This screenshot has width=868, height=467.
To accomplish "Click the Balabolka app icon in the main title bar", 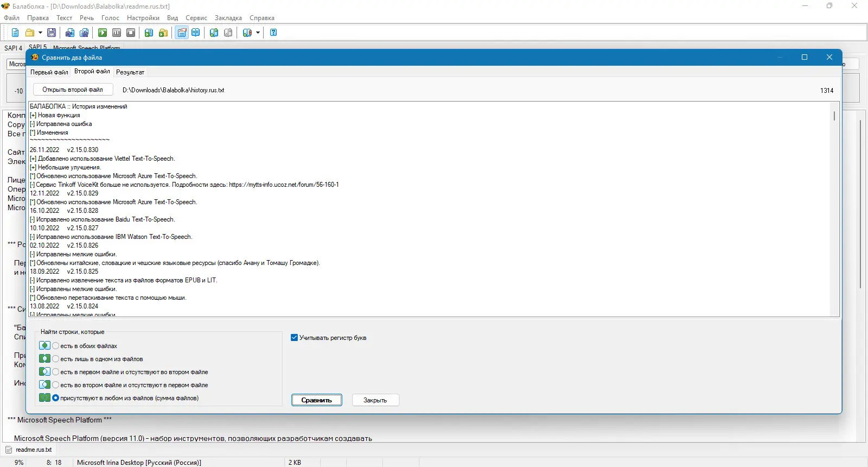I will (x=6, y=6).
